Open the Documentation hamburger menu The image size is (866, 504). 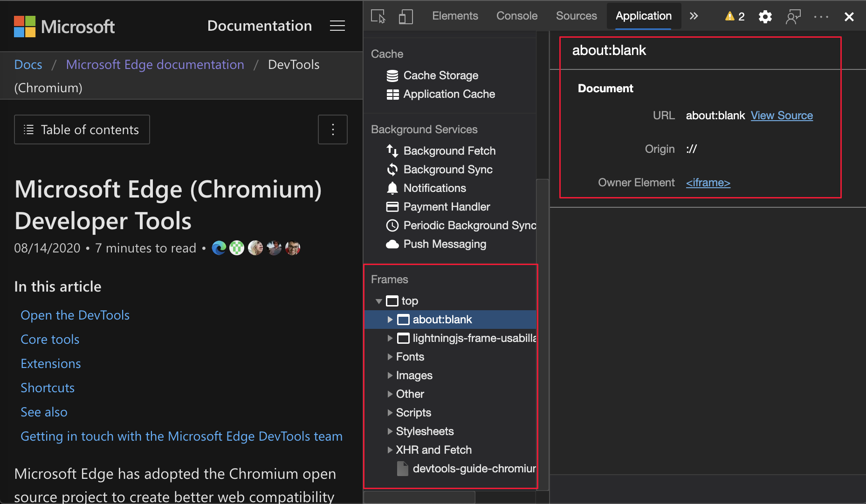[x=337, y=26]
